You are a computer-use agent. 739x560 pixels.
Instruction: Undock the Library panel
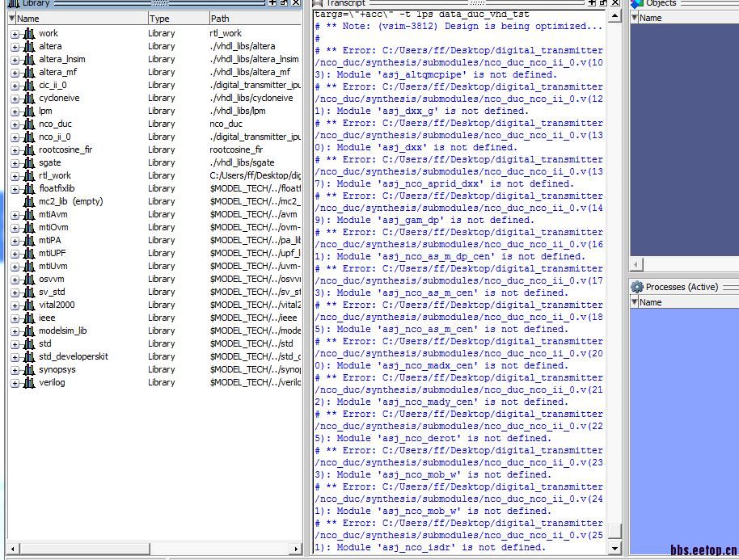point(284,2)
